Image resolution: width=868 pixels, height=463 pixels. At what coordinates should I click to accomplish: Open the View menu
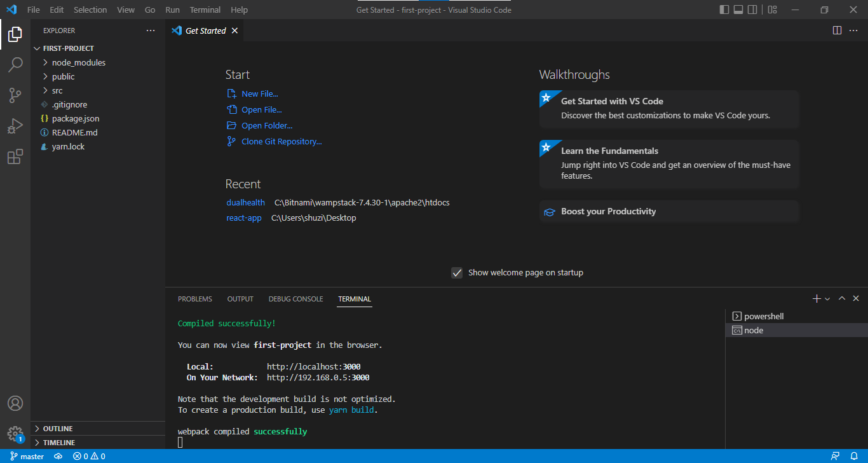coord(126,10)
